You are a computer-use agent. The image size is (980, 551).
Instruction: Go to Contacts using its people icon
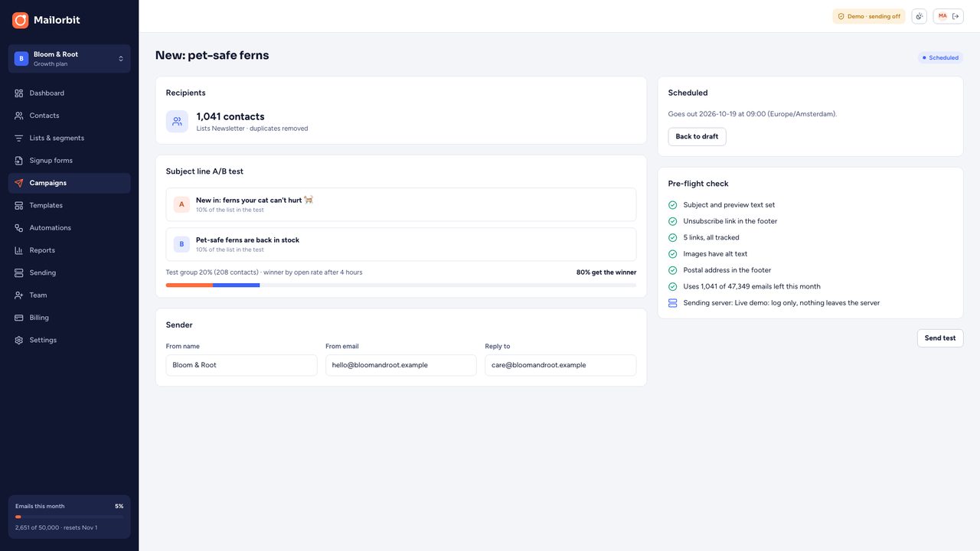click(19, 116)
